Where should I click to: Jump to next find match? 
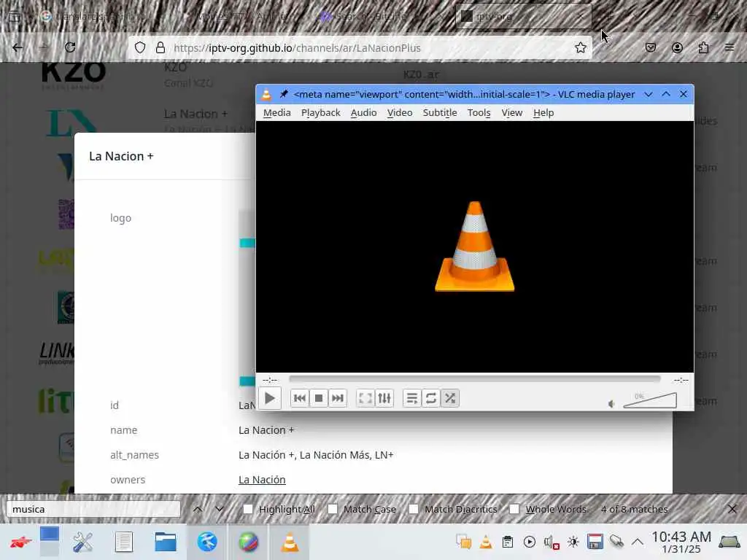click(x=219, y=509)
